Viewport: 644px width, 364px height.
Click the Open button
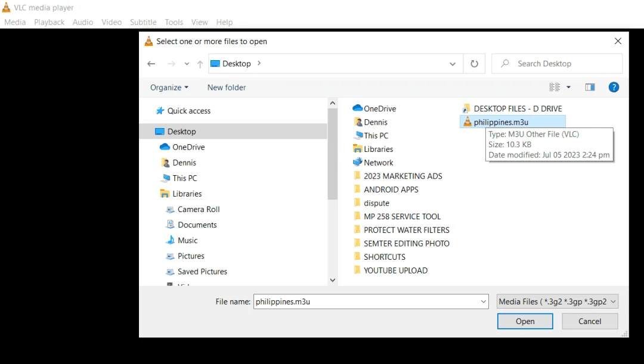click(525, 321)
